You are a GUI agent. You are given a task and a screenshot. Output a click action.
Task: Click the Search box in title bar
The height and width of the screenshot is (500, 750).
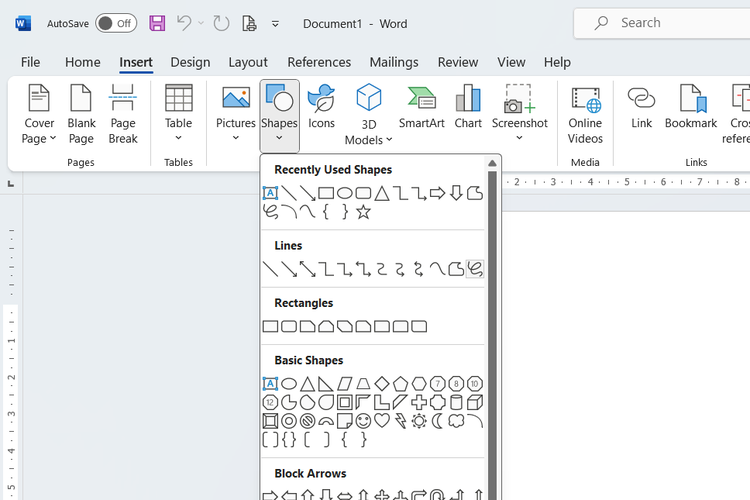[660, 23]
